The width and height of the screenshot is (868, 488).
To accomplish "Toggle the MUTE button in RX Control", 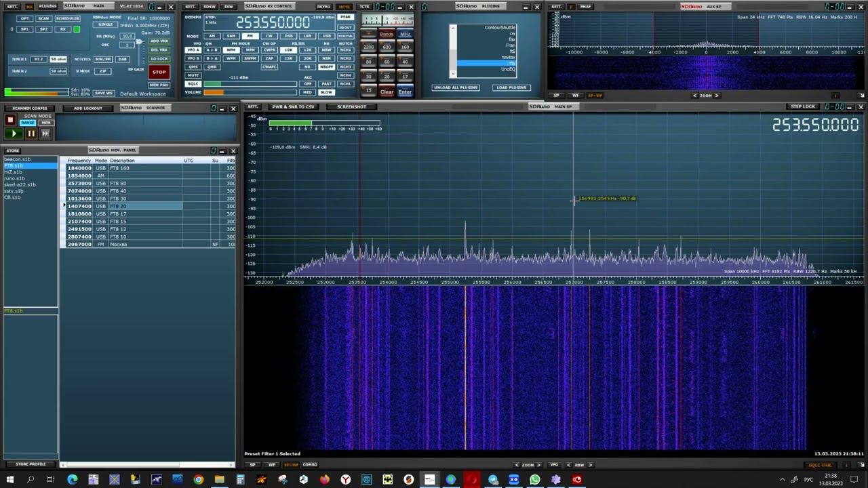I will coord(193,75).
